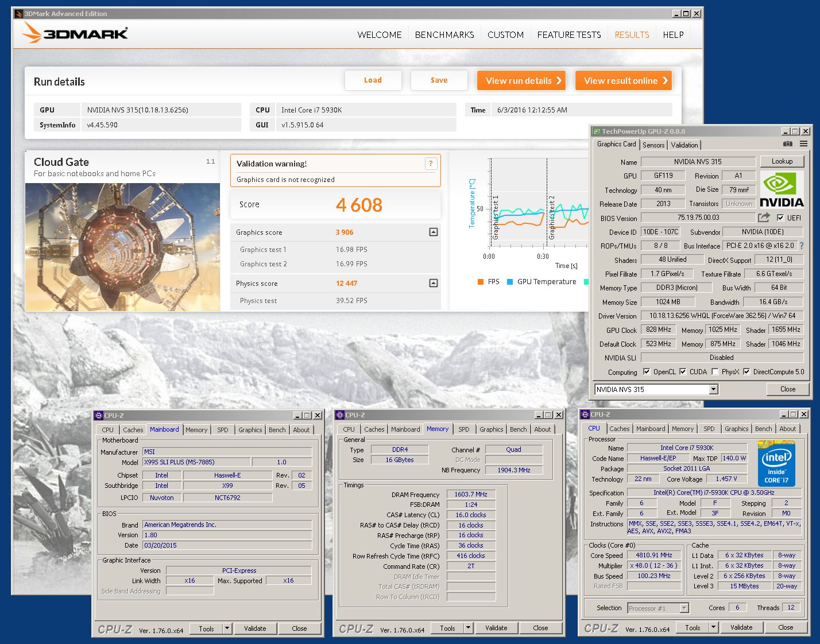Open validation warning help question mark
This screenshot has width=820, height=644.
pos(431,164)
